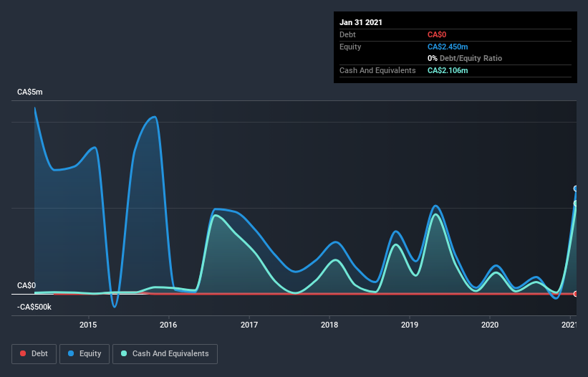Click the 2018 x-axis label
Screen dimensions: 588x377
(329, 325)
